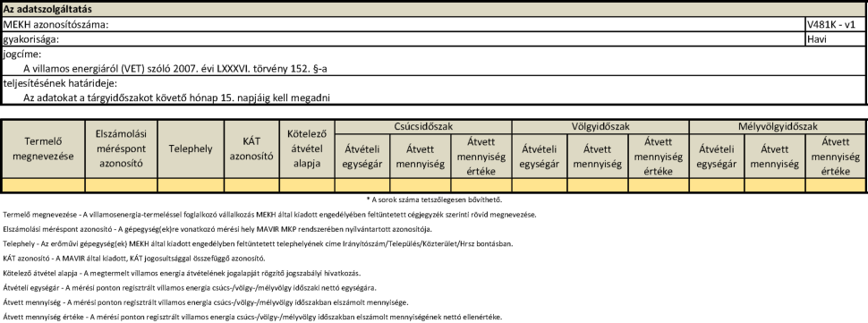The height and width of the screenshot is (323, 868).
Task: Click the 'Termelő megnevezése' column header
Action: [x=43, y=149]
